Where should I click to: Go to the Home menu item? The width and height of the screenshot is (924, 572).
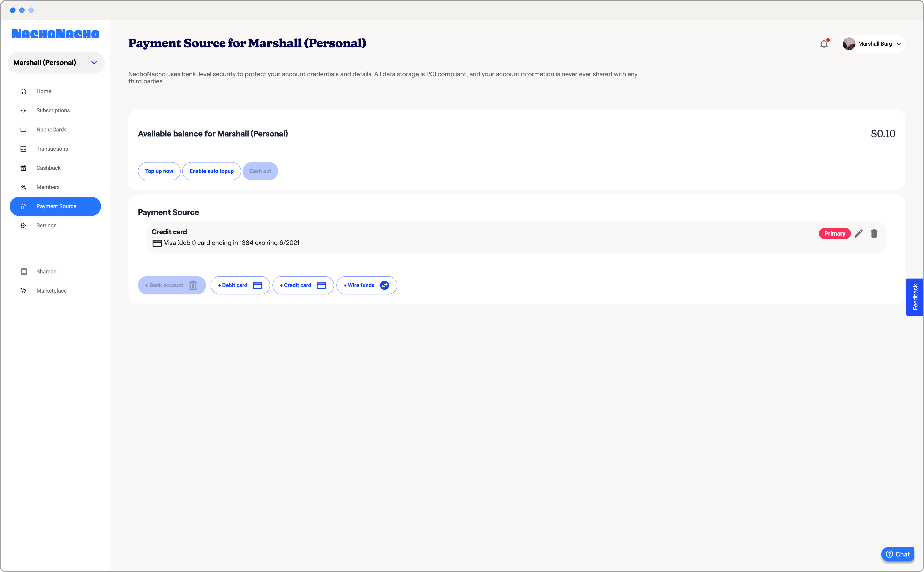pos(44,91)
